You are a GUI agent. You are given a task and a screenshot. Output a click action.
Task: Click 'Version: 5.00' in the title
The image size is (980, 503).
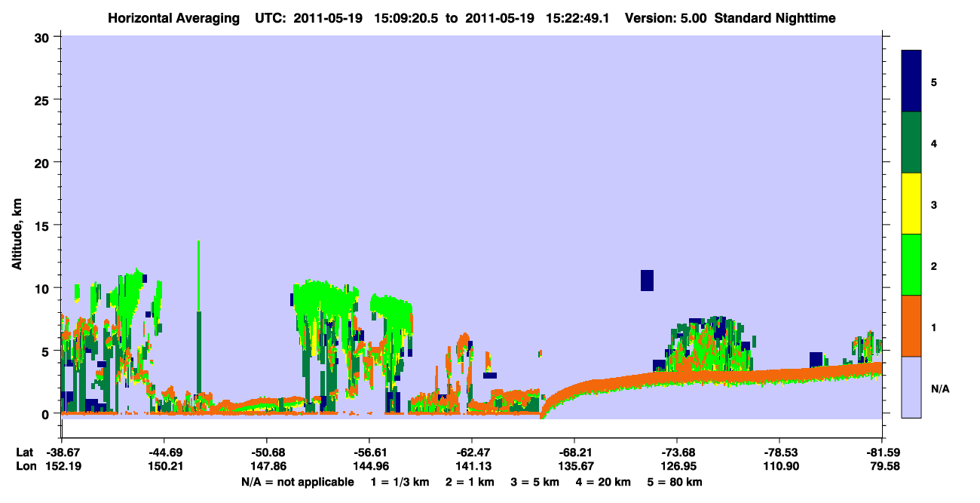[x=664, y=17]
